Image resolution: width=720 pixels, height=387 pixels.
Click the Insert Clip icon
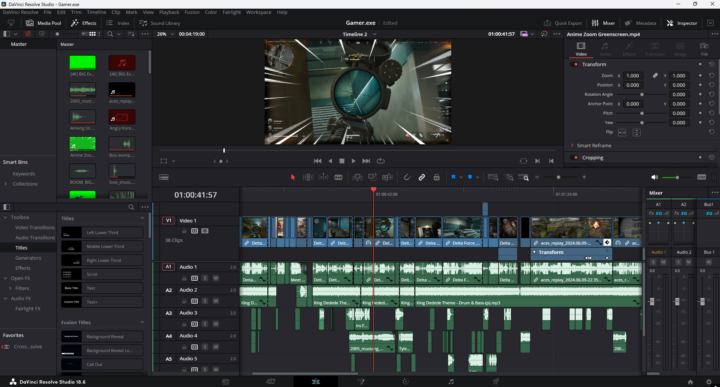pos(357,177)
